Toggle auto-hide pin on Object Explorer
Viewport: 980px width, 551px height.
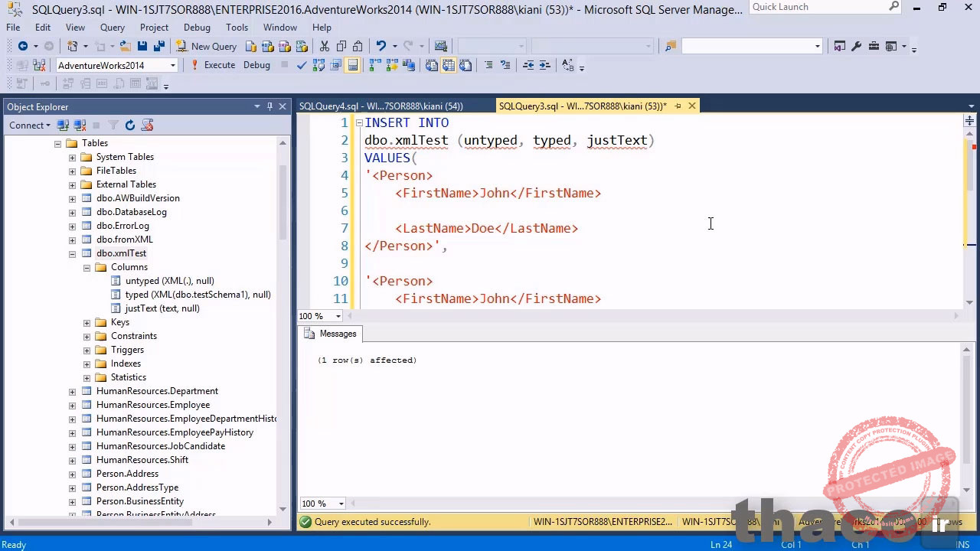(x=269, y=106)
